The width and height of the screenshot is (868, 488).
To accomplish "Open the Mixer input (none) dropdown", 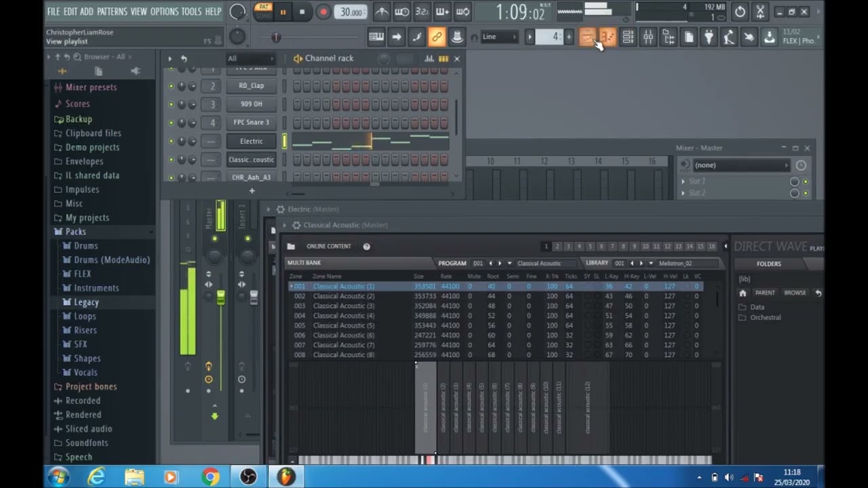I will [742, 165].
